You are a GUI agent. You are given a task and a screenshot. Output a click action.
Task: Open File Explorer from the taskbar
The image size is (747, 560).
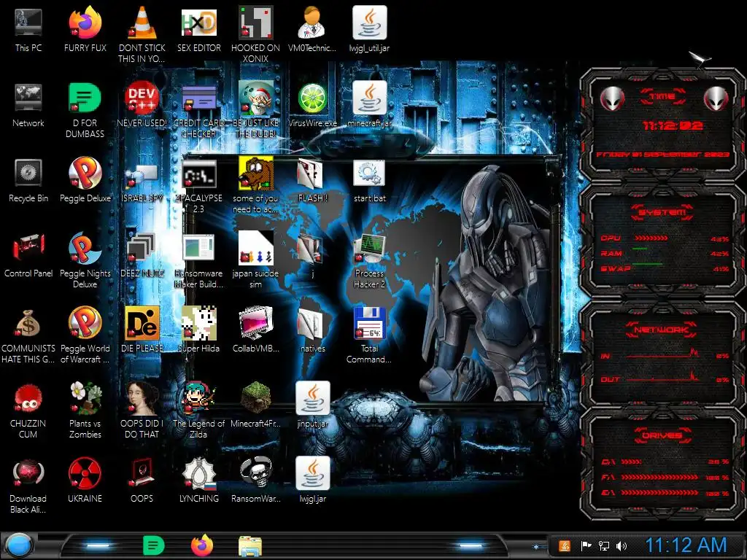250,546
